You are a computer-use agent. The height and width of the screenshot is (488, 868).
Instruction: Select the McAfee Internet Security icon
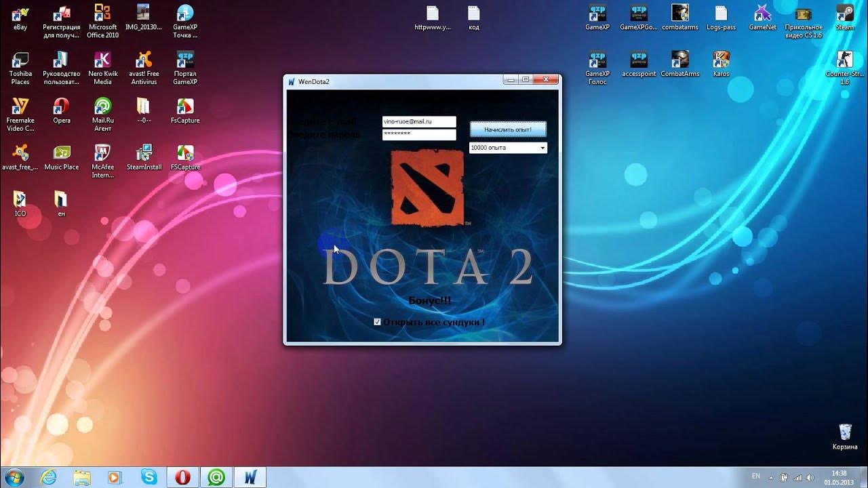[102, 161]
